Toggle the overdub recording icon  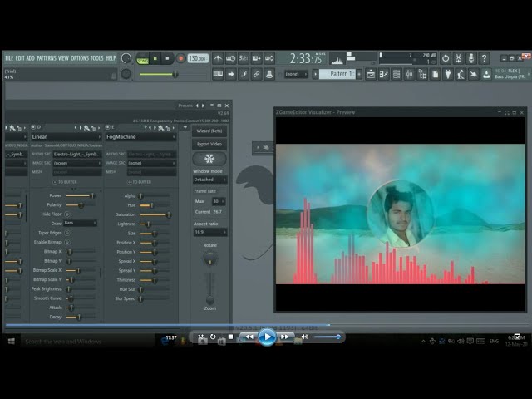click(x=257, y=58)
